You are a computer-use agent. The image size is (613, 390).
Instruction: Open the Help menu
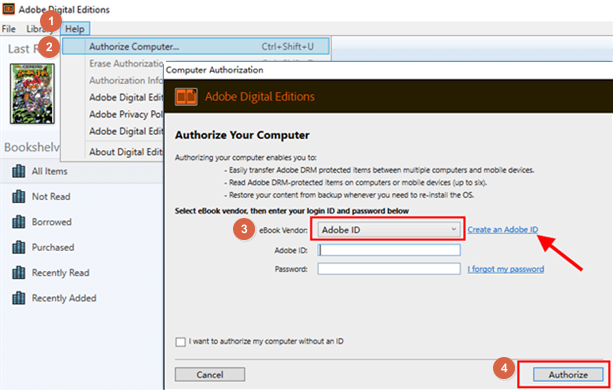75,29
